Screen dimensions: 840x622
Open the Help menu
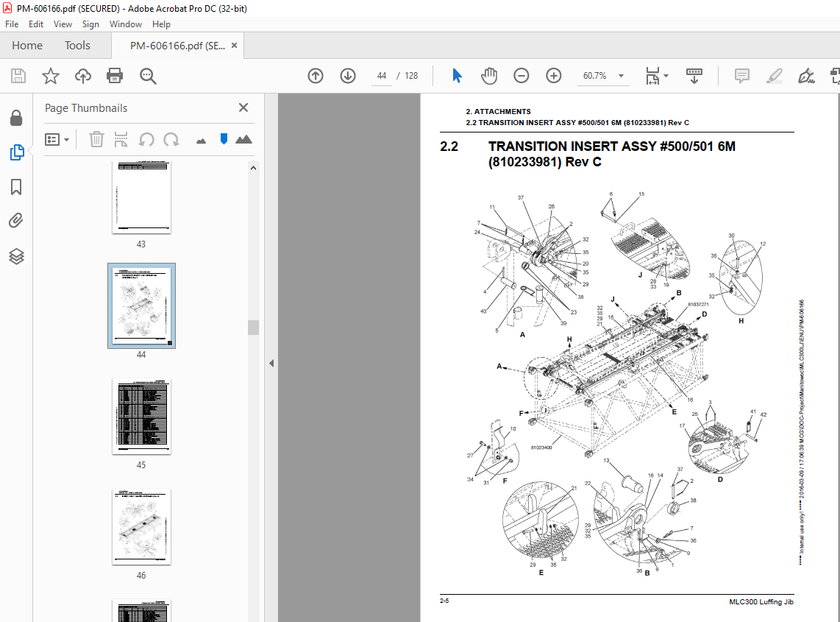(x=161, y=24)
